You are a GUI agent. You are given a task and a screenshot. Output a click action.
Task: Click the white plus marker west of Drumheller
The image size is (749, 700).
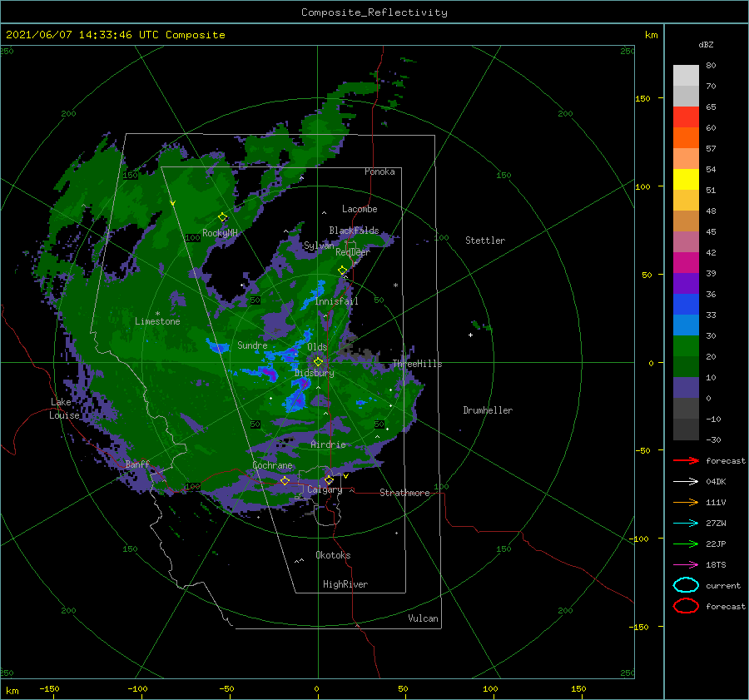(470, 335)
